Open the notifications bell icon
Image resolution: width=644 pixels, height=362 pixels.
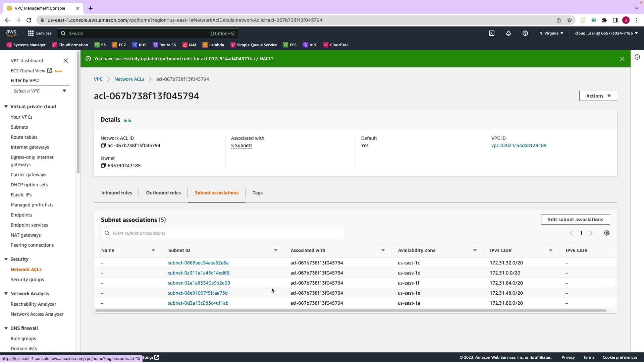(x=508, y=33)
